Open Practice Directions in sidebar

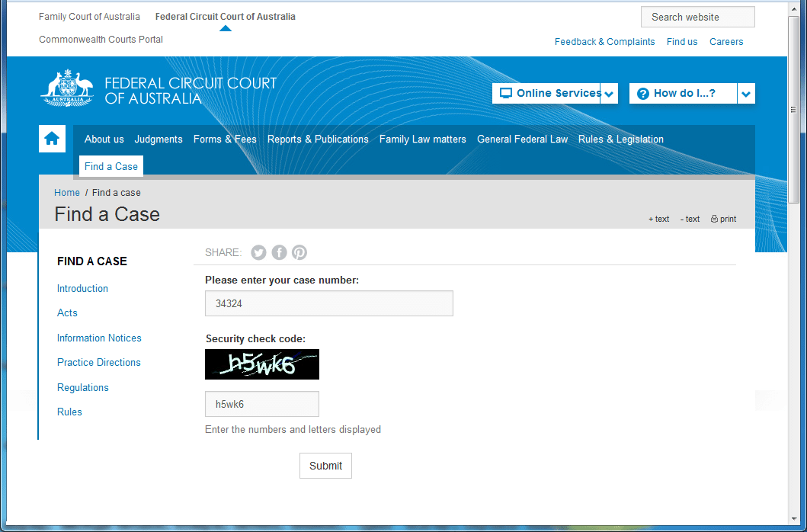coord(99,362)
